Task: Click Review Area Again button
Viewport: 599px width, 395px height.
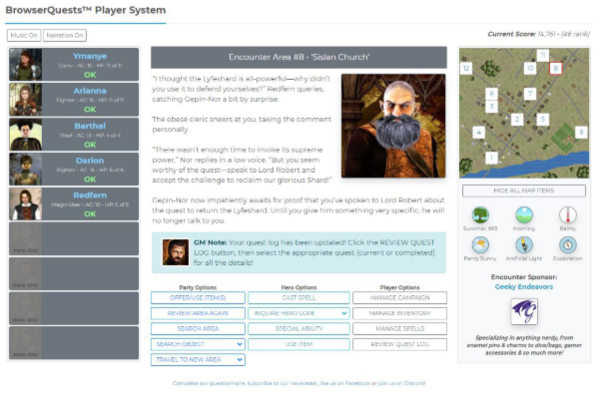Action: pos(198,313)
